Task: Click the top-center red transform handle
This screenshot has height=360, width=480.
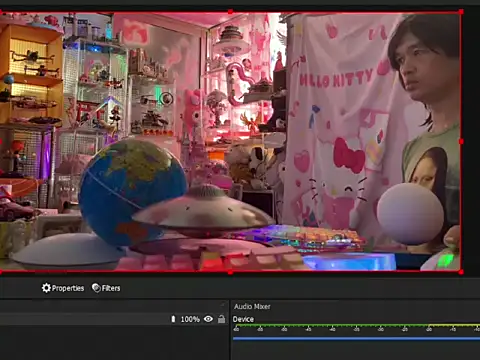Action: click(x=230, y=12)
